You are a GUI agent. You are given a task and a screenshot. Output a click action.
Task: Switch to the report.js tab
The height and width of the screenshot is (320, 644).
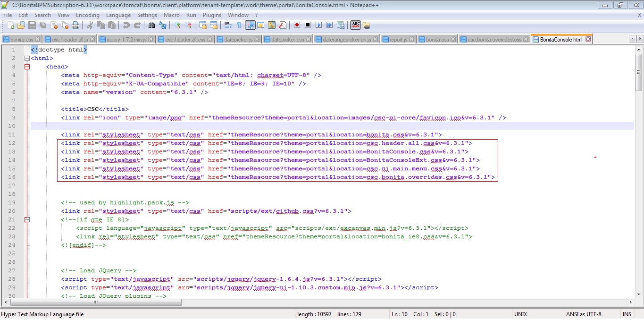[399, 40]
